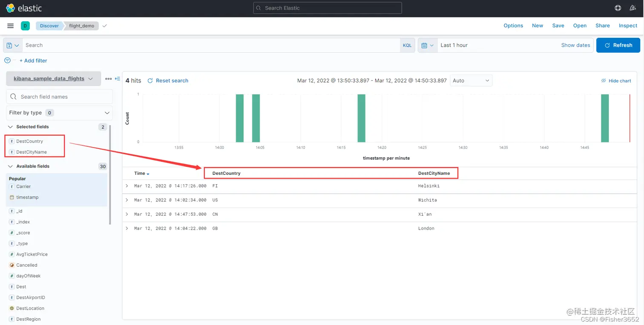Click the Hide chart eye icon
This screenshot has height=325, width=644.
point(604,81)
